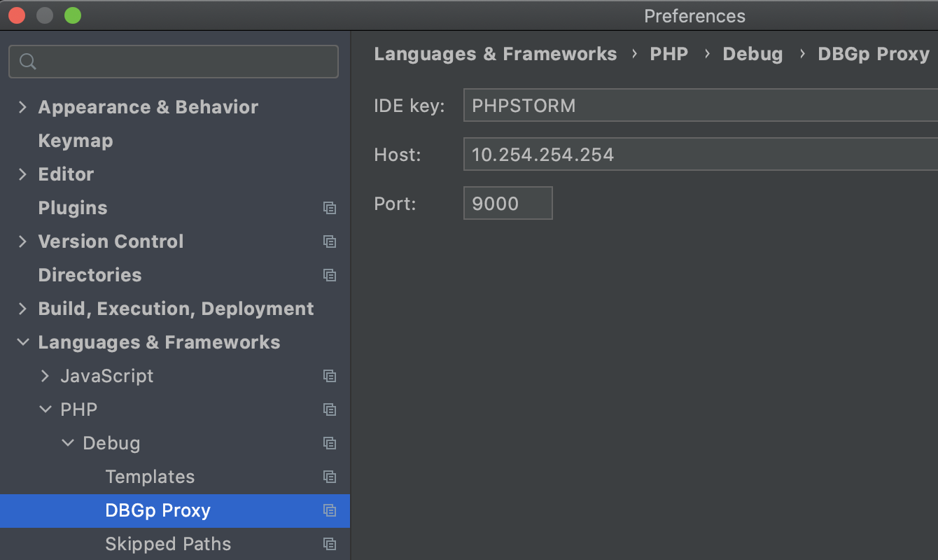Viewport: 938px width, 560px height.
Task: Click the 'Port:' label
Action: pos(395,204)
